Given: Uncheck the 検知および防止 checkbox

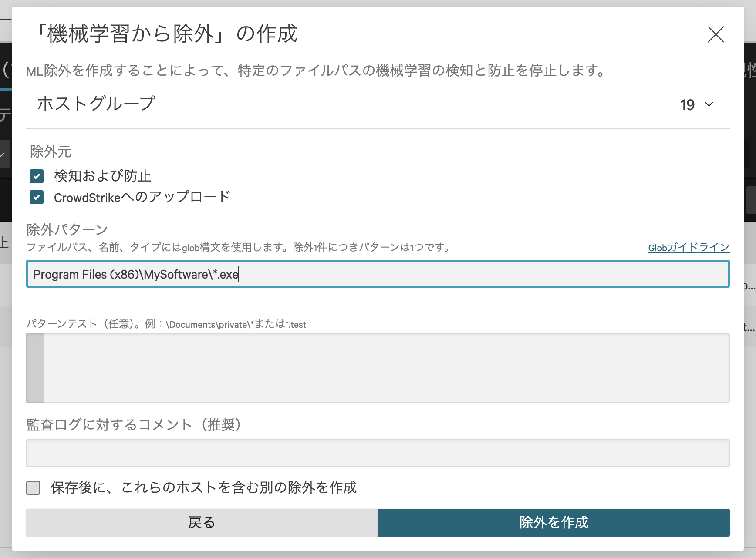Looking at the screenshot, I should (x=37, y=176).
